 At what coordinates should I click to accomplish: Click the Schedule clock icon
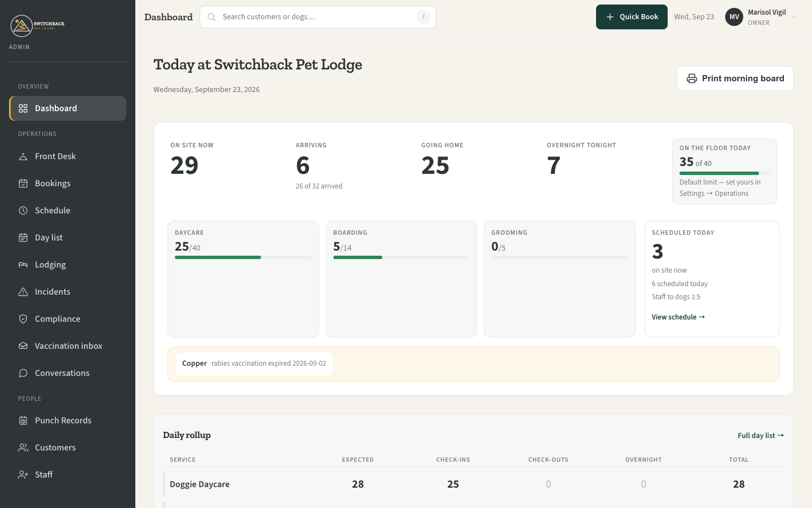click(x=23, y=211)
